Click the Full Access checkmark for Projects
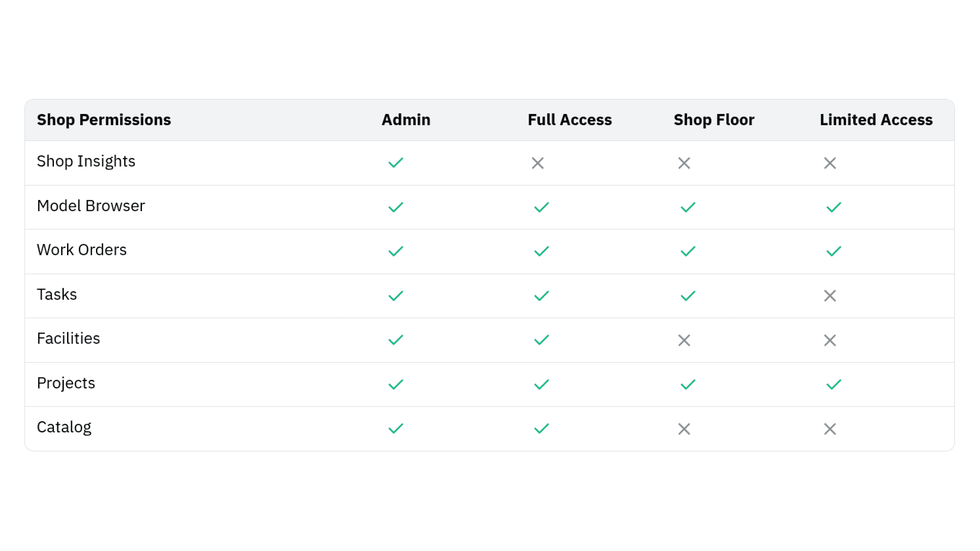 tap(541, 384)
